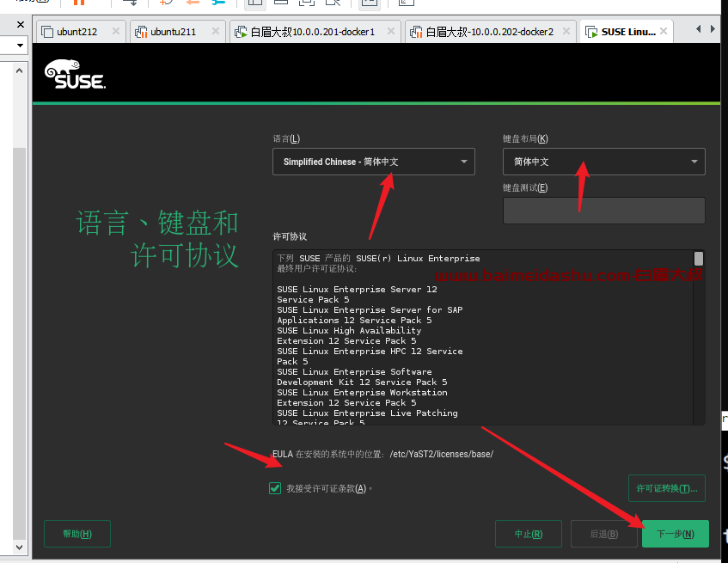Click the line "SUSE Linux Enterprise Server for SAP"
The width and height of the screenshot is (728, 563).
pyautogui.click(x=370, y=309)
